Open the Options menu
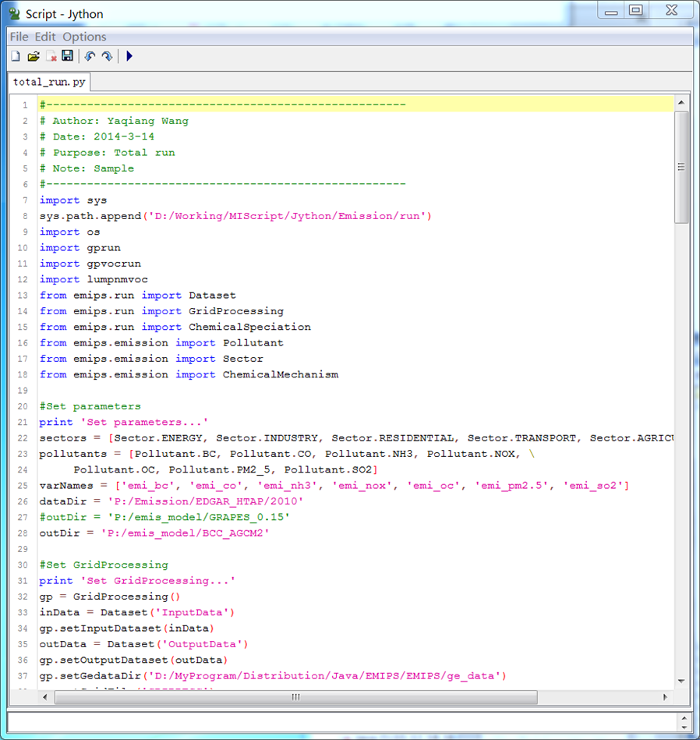This screenshot has height=740, width=700. tap(84, 37)
